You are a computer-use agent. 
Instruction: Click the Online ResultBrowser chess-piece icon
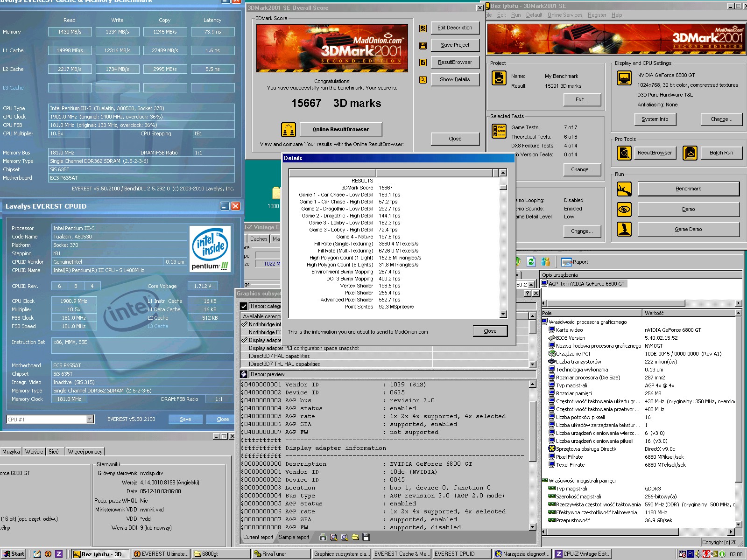(289, 130)
